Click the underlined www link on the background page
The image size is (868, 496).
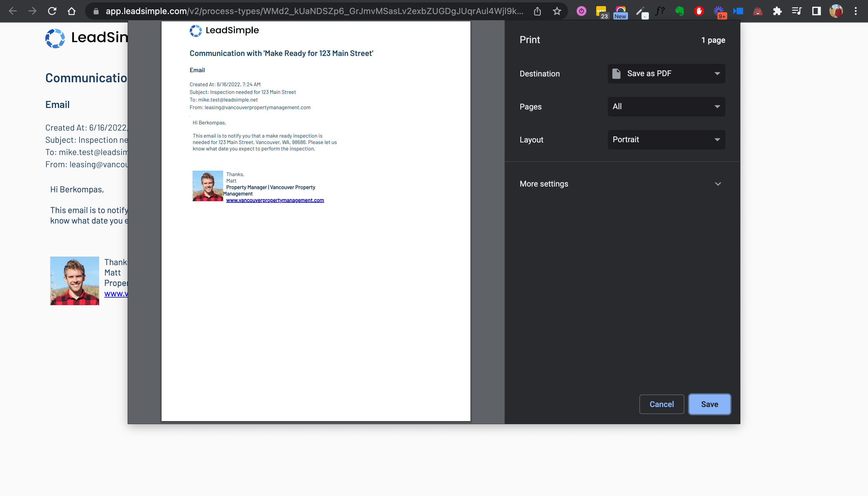click(x=116, y=294)
